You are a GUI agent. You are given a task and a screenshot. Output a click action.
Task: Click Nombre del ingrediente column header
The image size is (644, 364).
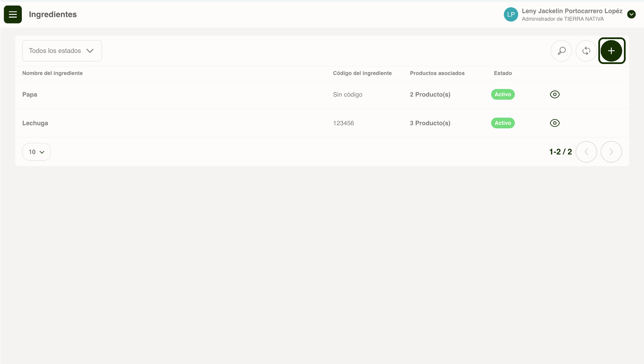tap(53, 73)
